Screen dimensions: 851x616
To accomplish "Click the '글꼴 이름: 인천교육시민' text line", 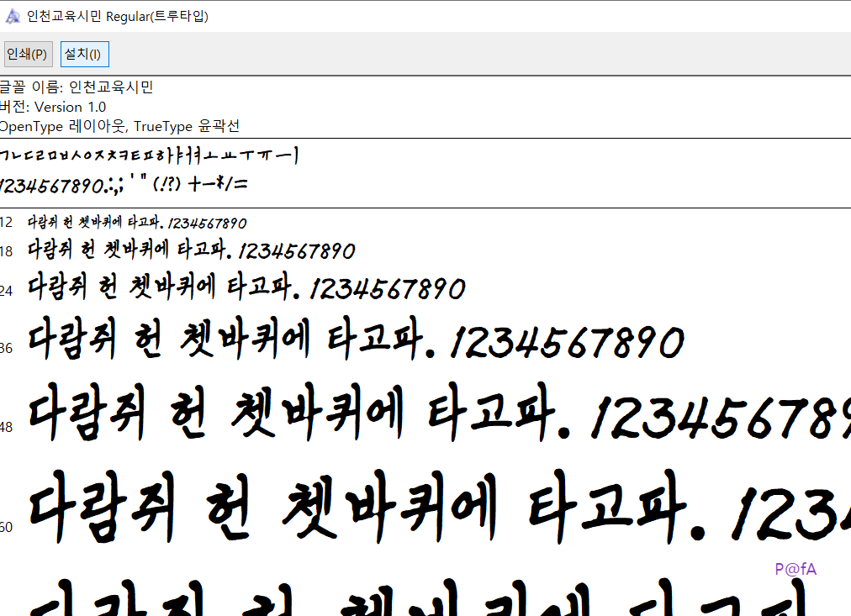I will (x=77, y=87).
